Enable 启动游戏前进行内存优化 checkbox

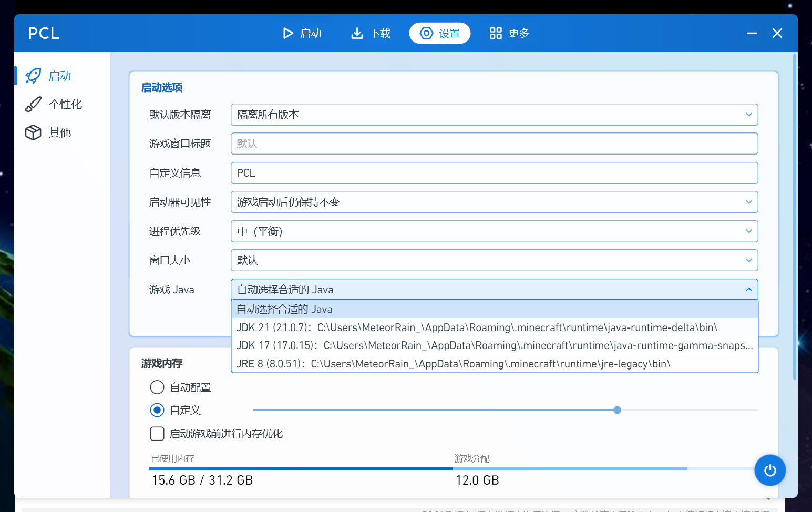[x=157, y=434]
